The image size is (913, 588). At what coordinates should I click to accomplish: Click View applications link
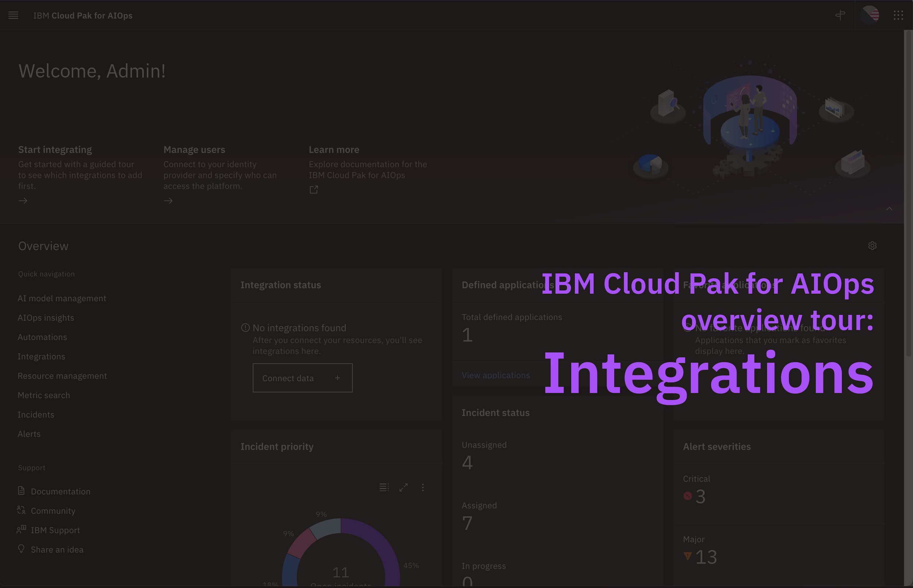click(x=496, y=375)
